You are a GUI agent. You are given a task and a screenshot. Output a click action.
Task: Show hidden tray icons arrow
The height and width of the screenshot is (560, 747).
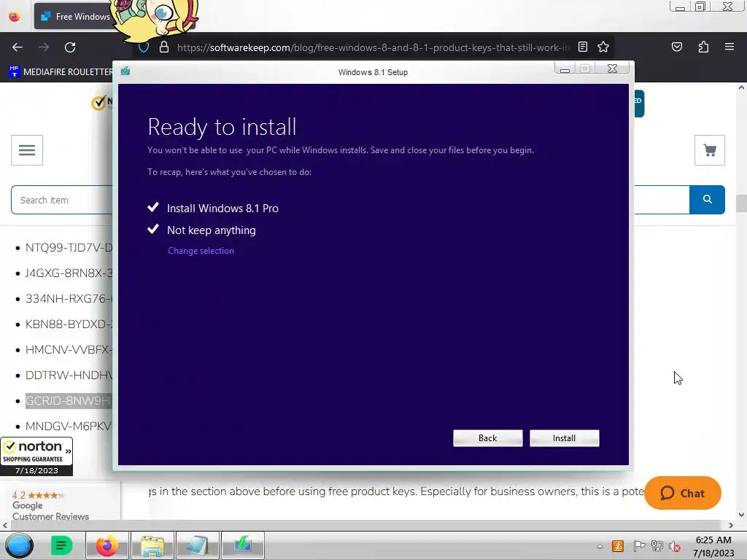pos(600,546)
